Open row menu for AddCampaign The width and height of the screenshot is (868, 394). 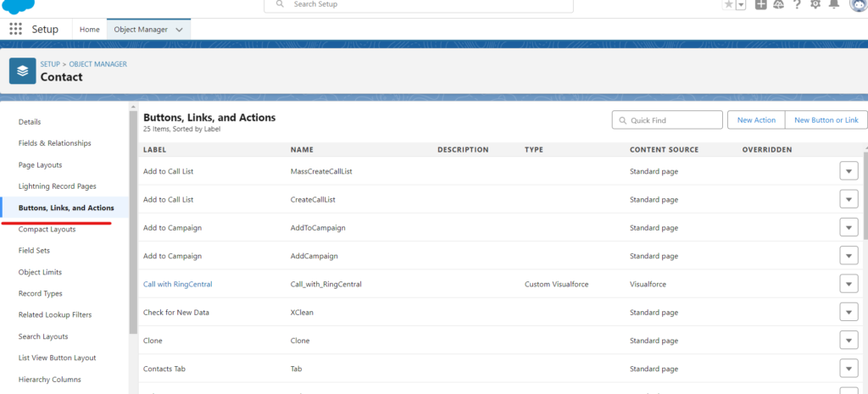[x=849, y=256]
